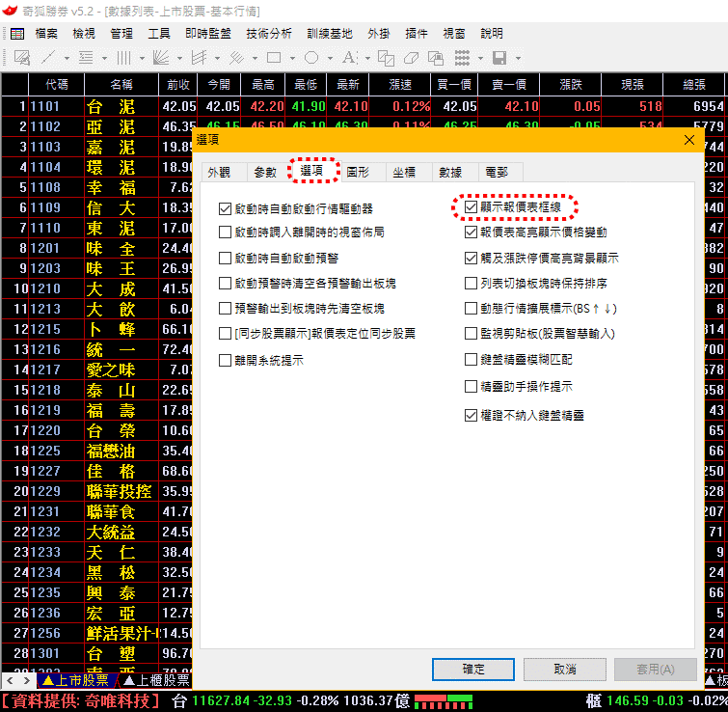The height and width of the screenshot is (712, 728).
Task: Open dropdown arrow next to horizontal lines tool
Action: click(x=104, y=59)
